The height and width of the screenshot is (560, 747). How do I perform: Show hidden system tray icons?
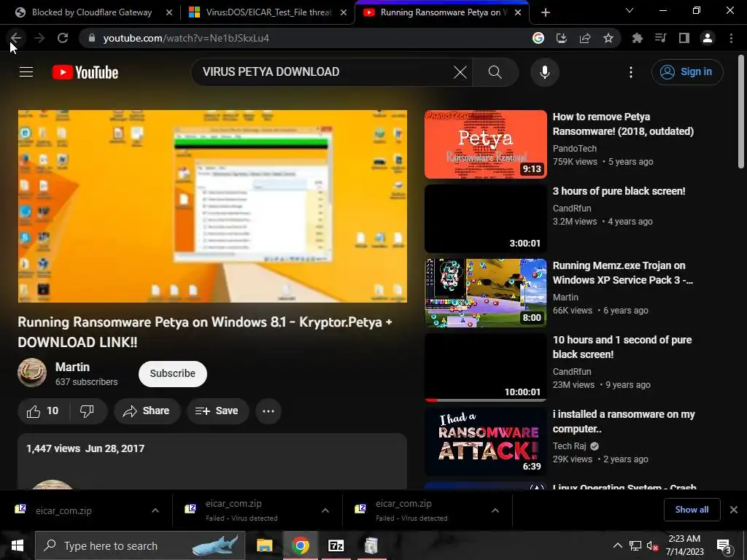(x=617, y=545)
